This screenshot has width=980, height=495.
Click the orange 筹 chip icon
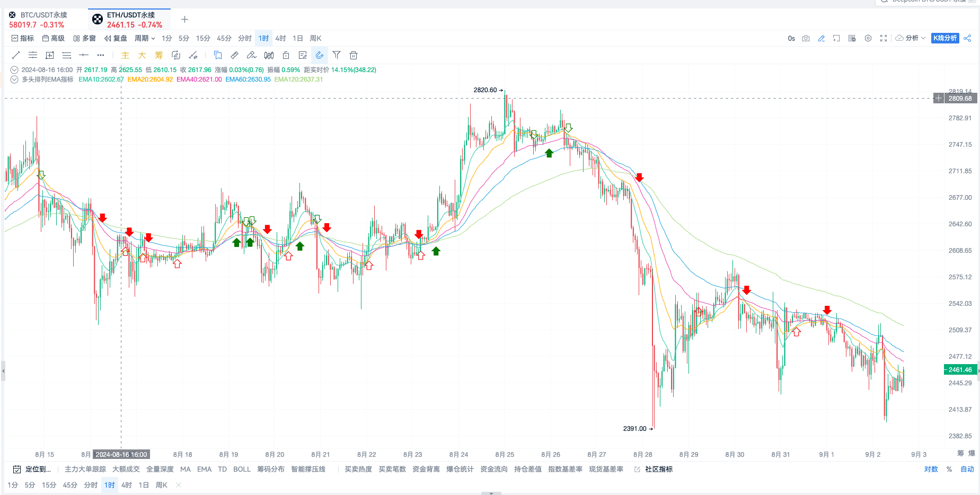coord(159,55)
